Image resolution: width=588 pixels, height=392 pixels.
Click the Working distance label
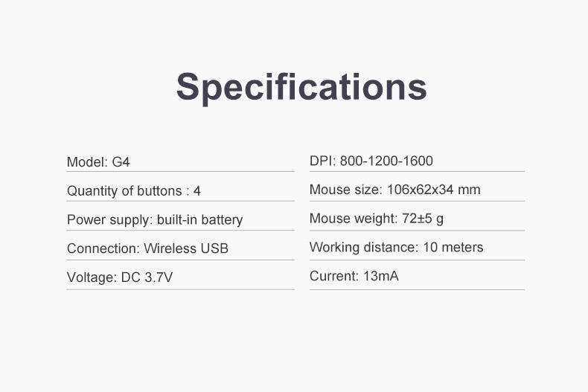click(363, 247)
